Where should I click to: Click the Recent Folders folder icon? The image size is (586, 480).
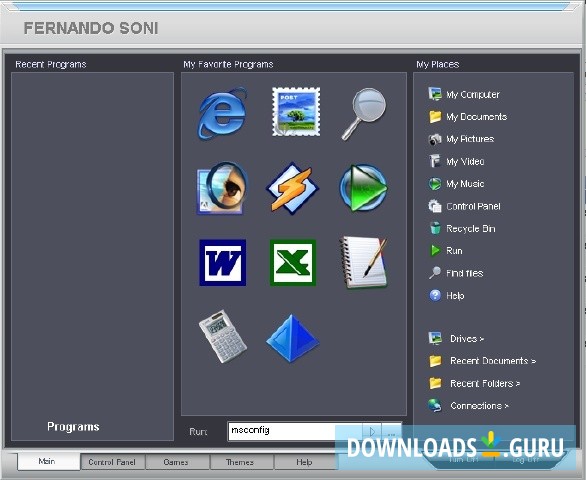pos(435,383)
